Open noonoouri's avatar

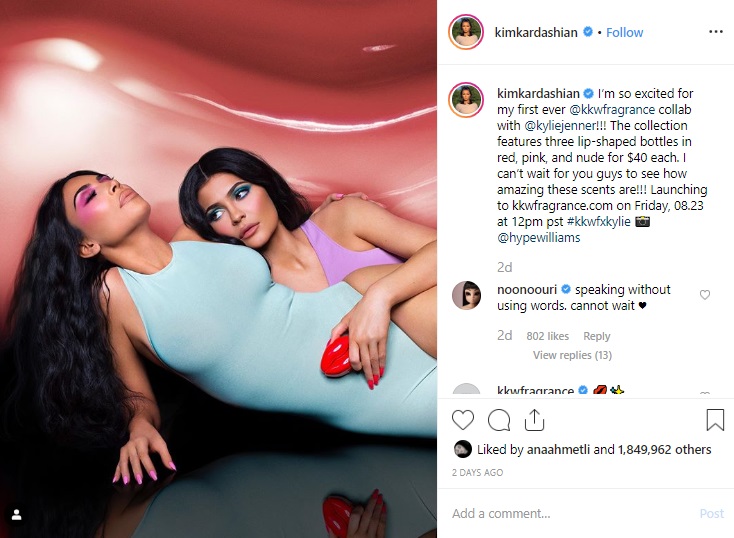coord(466,295)
